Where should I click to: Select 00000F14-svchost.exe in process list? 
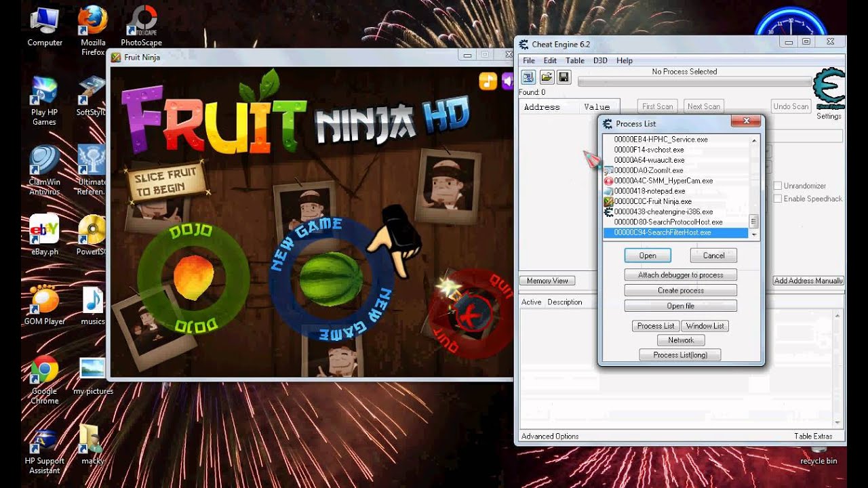(x=675, y=150)
